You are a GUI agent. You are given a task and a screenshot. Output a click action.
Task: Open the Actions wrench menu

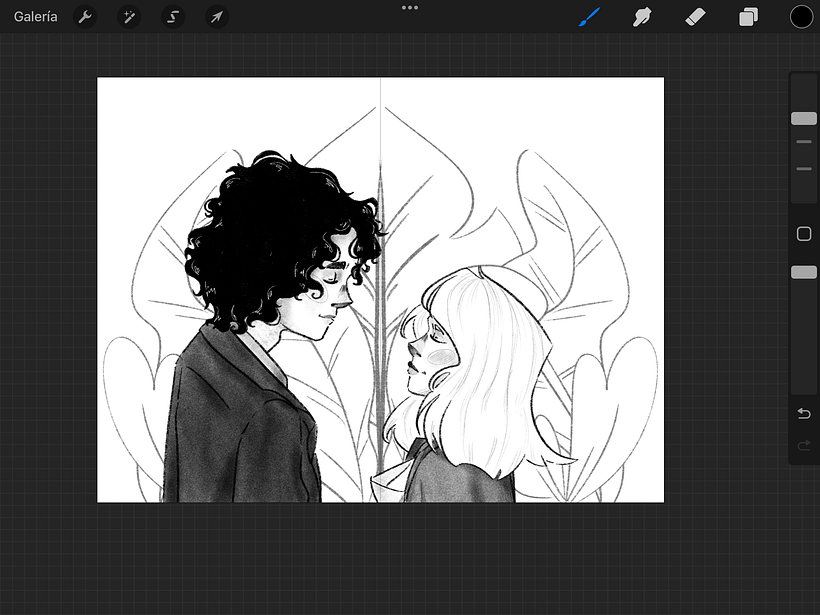click(x=85, y=17)
